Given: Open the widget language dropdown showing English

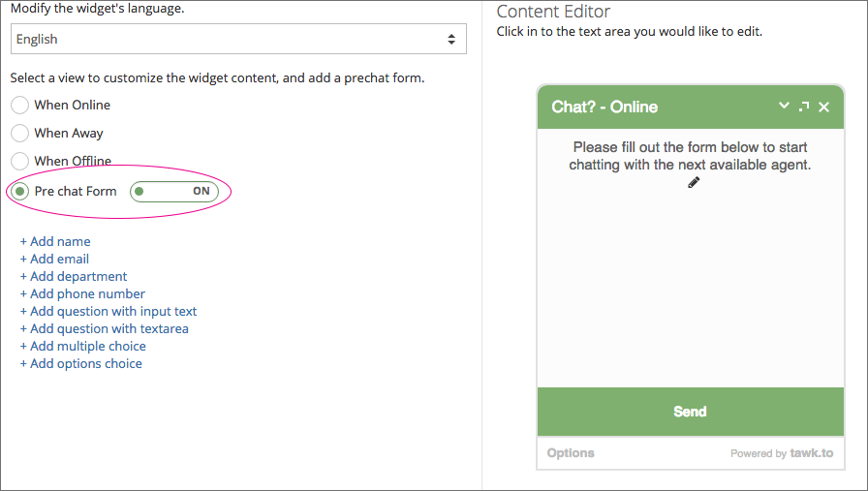Looking at the screenshot, I should coord(238,39).
